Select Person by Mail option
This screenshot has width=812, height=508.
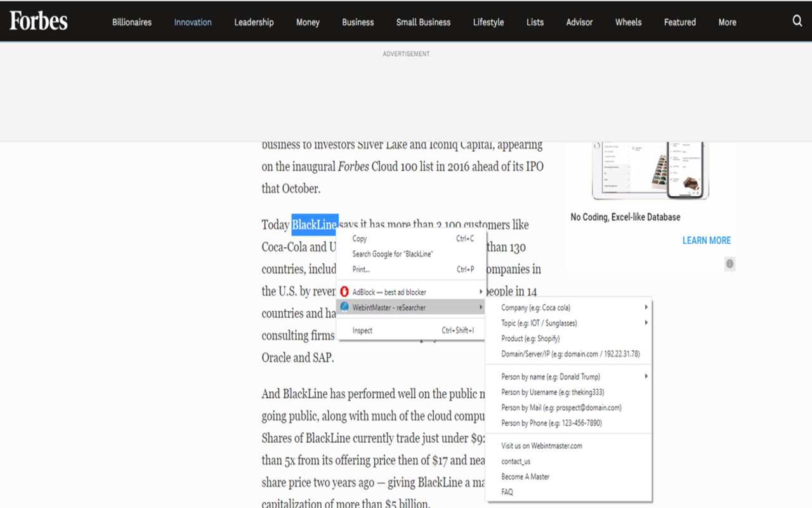569,408
